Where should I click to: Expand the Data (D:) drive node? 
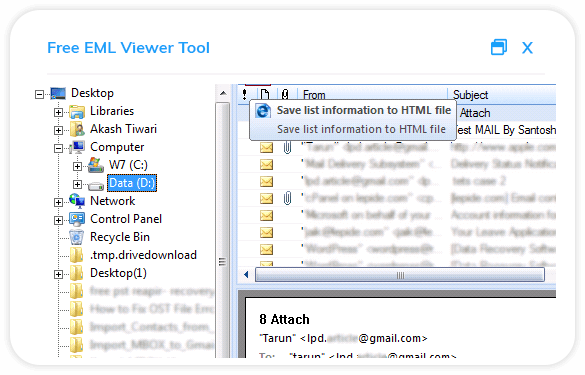(x=77, y=184)
